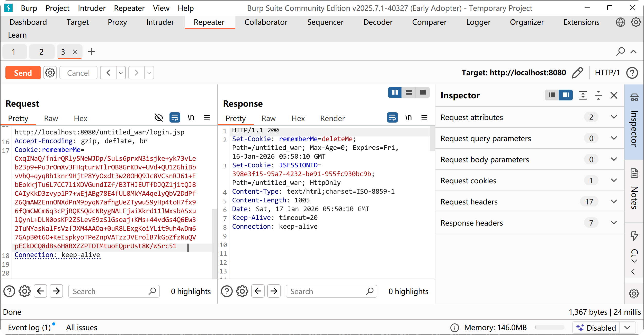Image resolution: width=644 pixels, height=335 pixels.
Task: Open the forward history dropdown arrow
Action: click(x=149, y=73)
